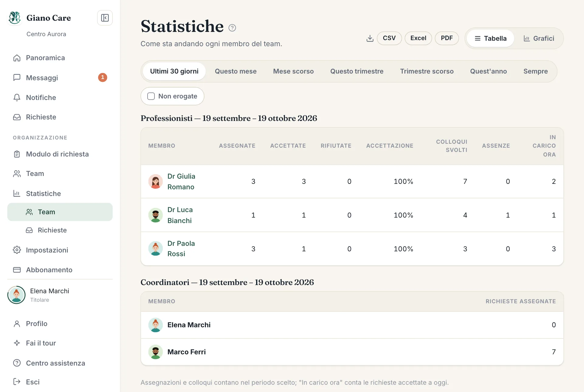Screen dimensions: 584x392
Task: Tick the Non erogate checkbox
Action: (151, 96)
